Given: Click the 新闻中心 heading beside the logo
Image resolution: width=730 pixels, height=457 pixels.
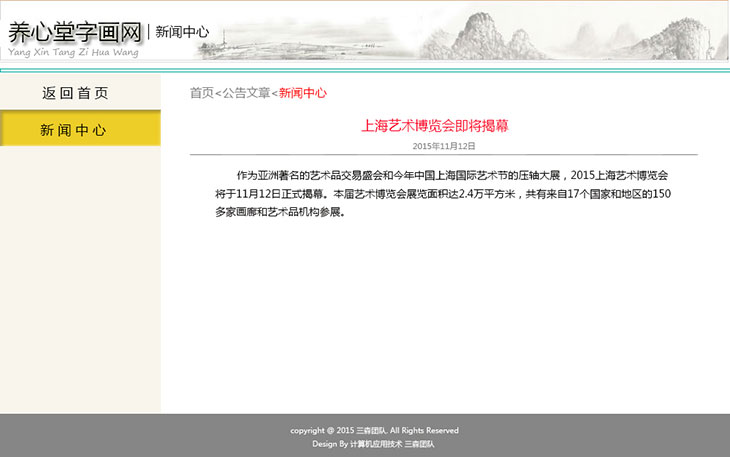Looking at the screenshot, I should tap(182, 32).
